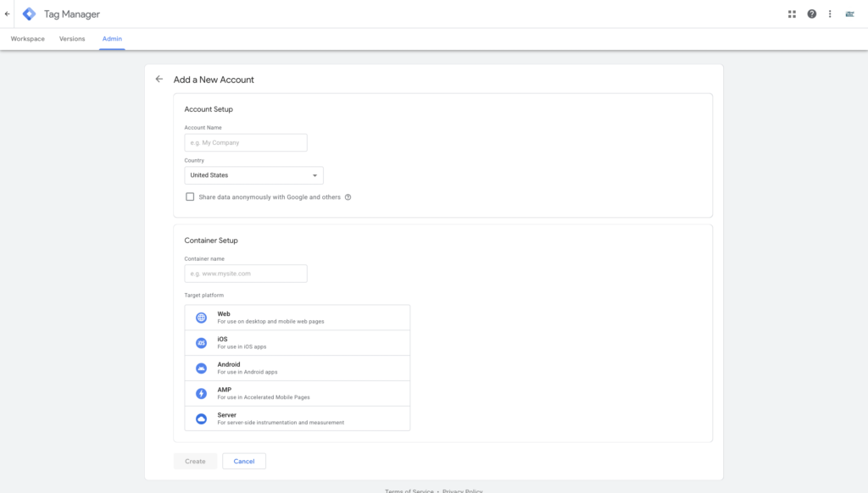
Task: Select the Web target platform
Action: (297, 318)
